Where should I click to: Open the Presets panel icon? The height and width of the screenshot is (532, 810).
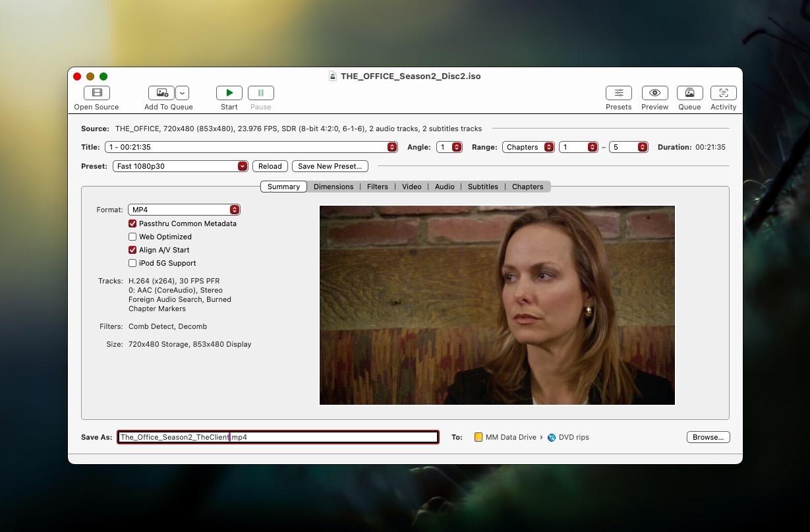pyautogui.click(x=619, y=93)
